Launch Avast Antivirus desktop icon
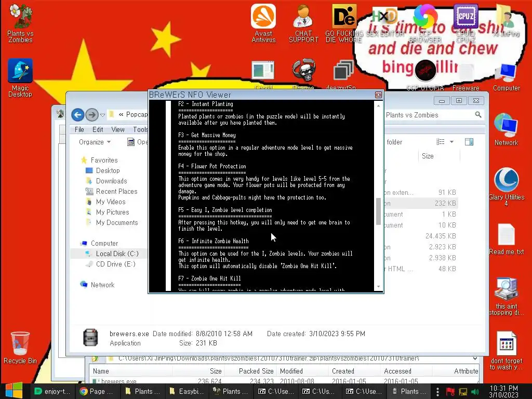532x399 pixels. pyautogui.click(x=263, y=23)
